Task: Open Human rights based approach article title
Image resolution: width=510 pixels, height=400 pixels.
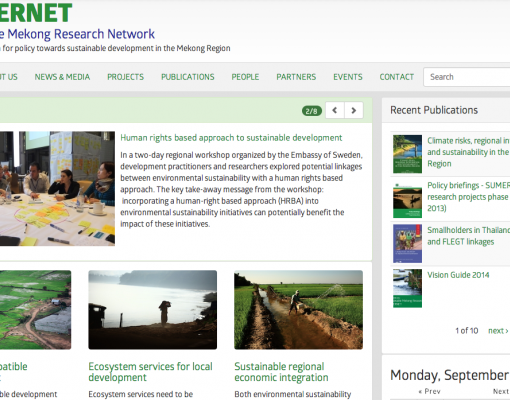Action: pos(231,138)
